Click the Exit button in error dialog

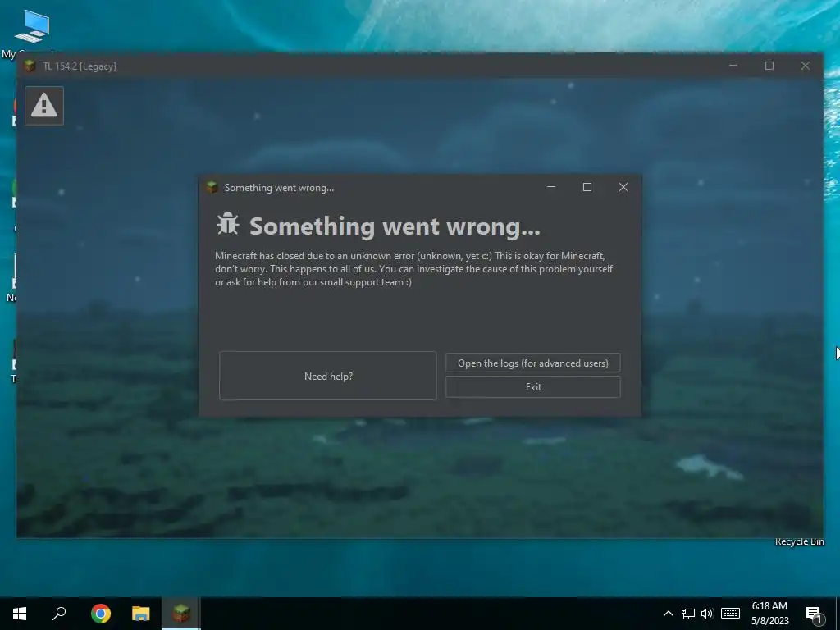(533, 387)
